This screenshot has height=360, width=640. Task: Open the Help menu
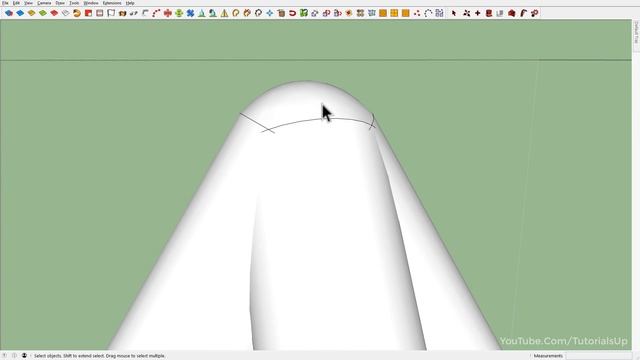pos(130,3)
